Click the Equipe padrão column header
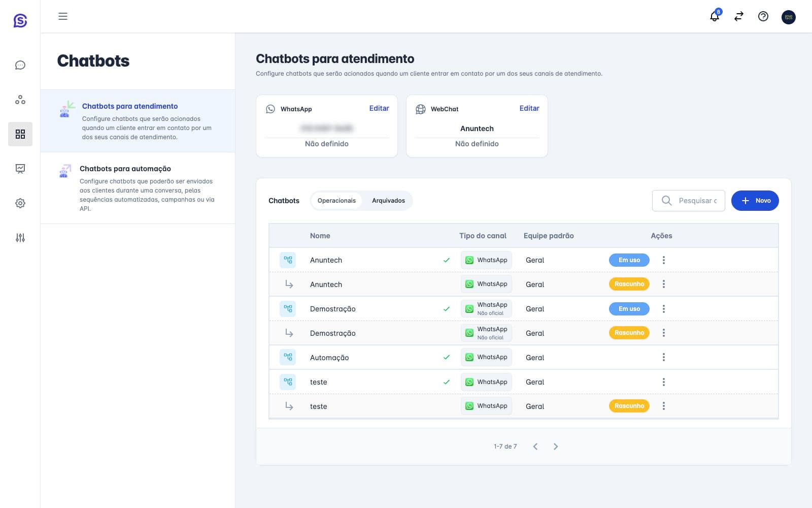Screen dimensions: 812x508 [x=549, y=236]
